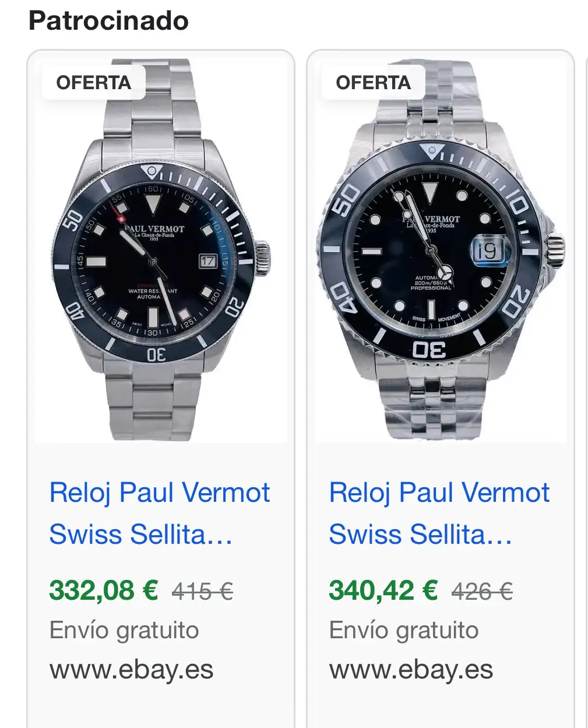Click Envío gratuito under the 332,08 € price
Screen dimensions: 588x728
[x=124, y=630]
